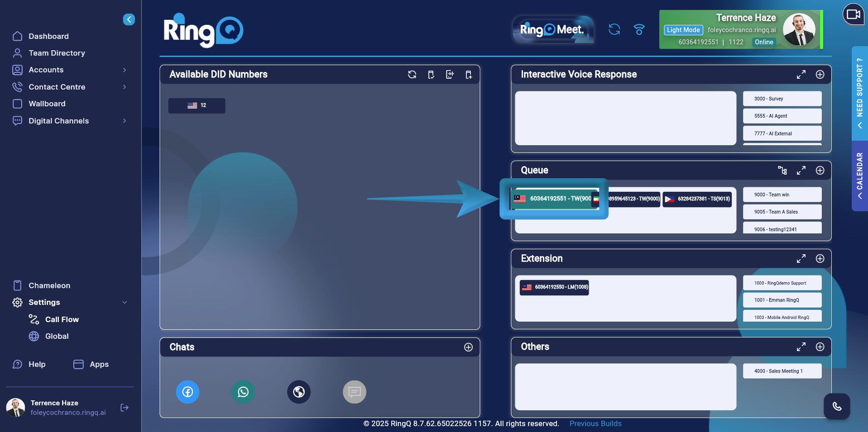Image resolution: width=868 pixels, height=432 pixels.
Task: Toggle Light Mode
Action: 683,30
